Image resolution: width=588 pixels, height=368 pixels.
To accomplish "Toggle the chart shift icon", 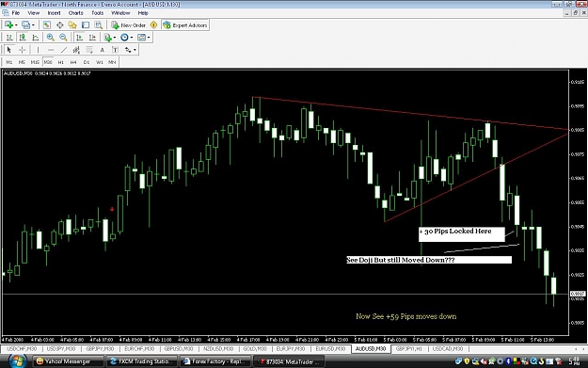I will [92, 37].
